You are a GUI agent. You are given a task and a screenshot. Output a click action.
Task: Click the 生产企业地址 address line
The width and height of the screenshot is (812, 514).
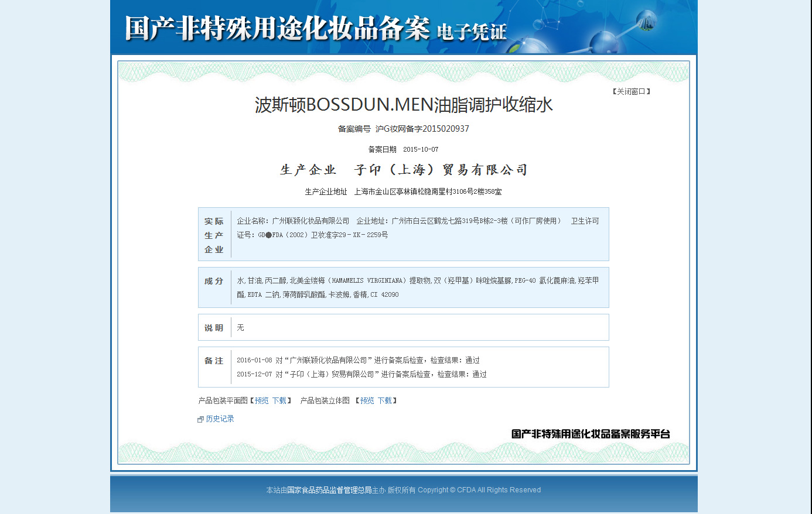[404, 191]
